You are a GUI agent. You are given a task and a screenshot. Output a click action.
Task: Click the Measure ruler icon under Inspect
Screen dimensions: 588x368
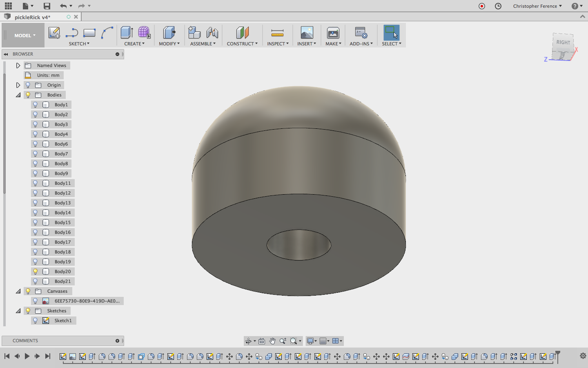(277, 33)
